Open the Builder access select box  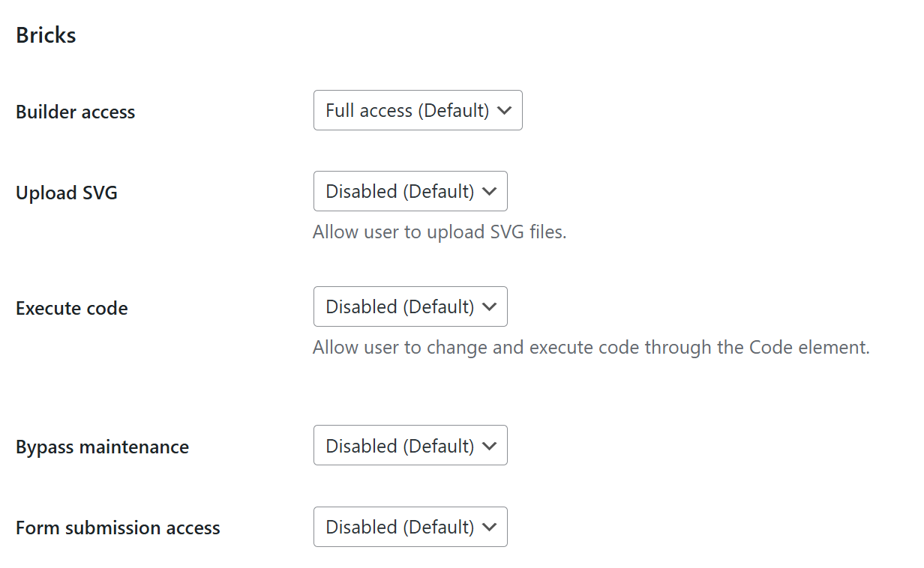click(418, 111)
